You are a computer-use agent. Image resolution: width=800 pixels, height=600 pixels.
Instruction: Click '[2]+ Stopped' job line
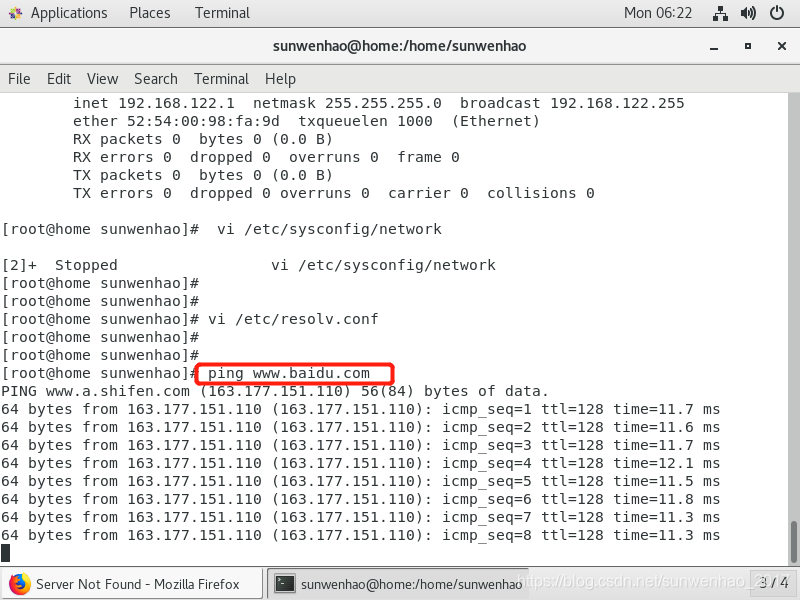pos(248,265)
